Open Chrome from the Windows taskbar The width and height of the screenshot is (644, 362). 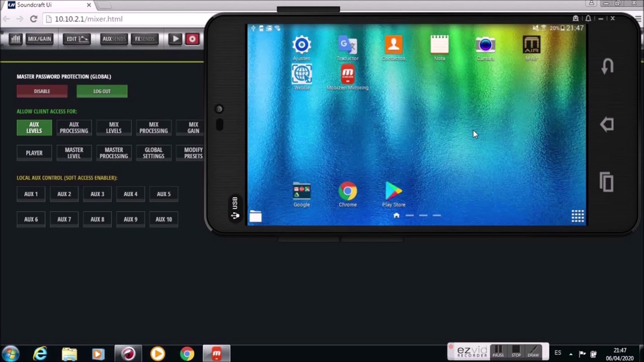(x=187, y=354)
